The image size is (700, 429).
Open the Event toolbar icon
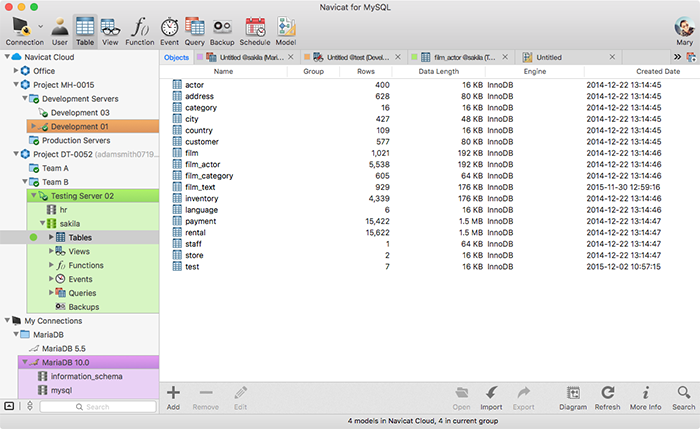point(169,30)
